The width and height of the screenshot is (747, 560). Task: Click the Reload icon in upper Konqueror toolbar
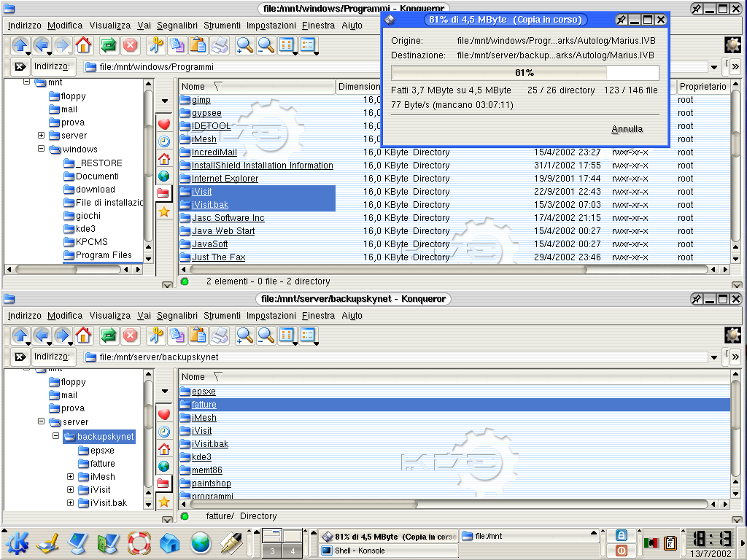tap(109, 45)
